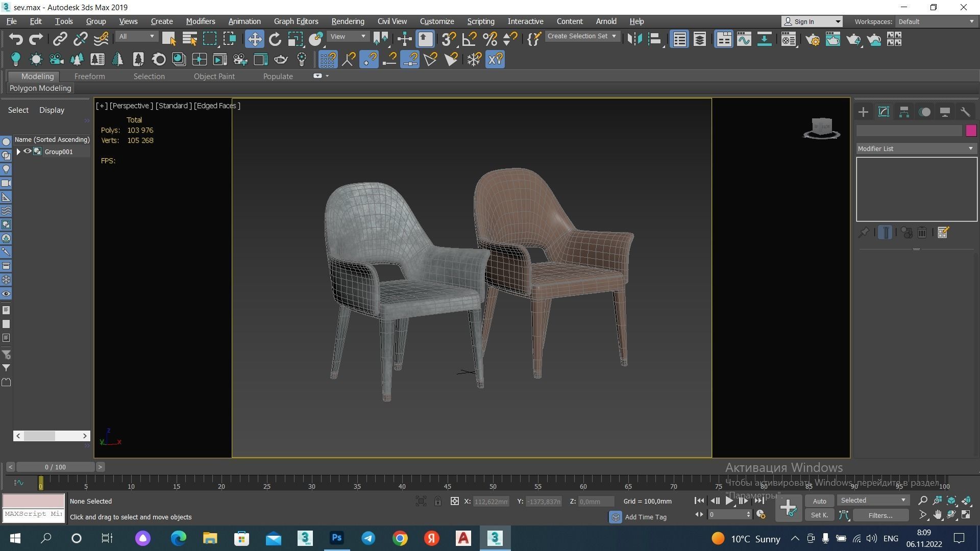
Task: Toggle 3D Snaps icon
Action: coord(449,39)
